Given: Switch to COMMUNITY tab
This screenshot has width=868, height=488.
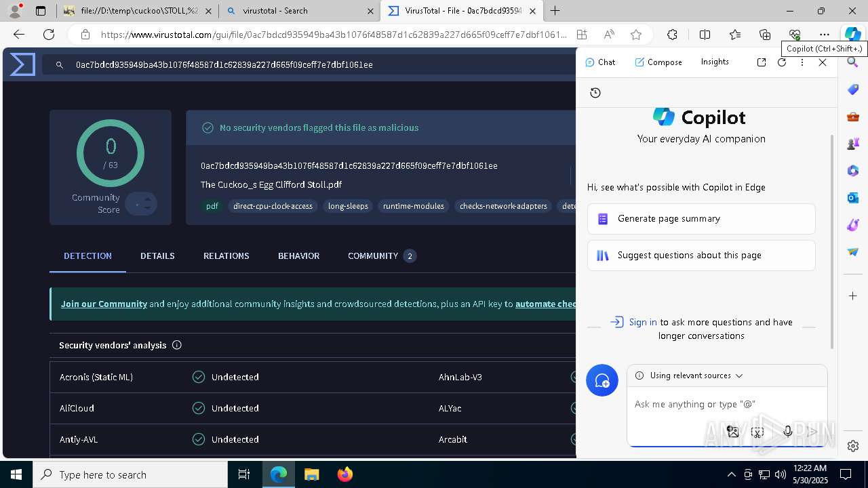Looking at the screenshot, I should pos(381,256).
